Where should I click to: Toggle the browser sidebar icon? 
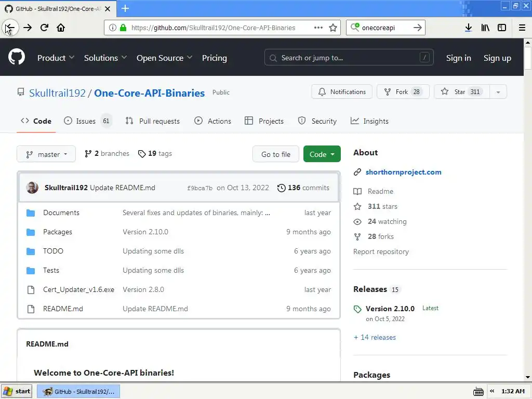[x=502, y=28]
